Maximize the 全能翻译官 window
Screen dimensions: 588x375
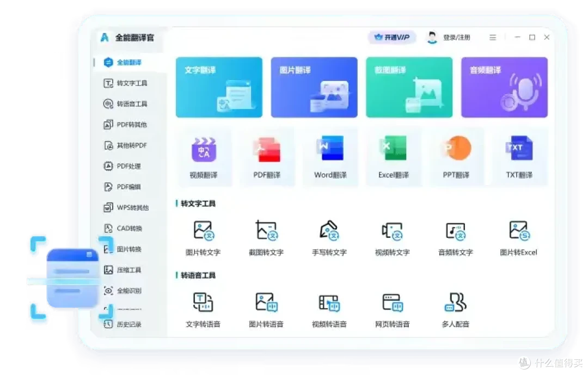(532, 37)
